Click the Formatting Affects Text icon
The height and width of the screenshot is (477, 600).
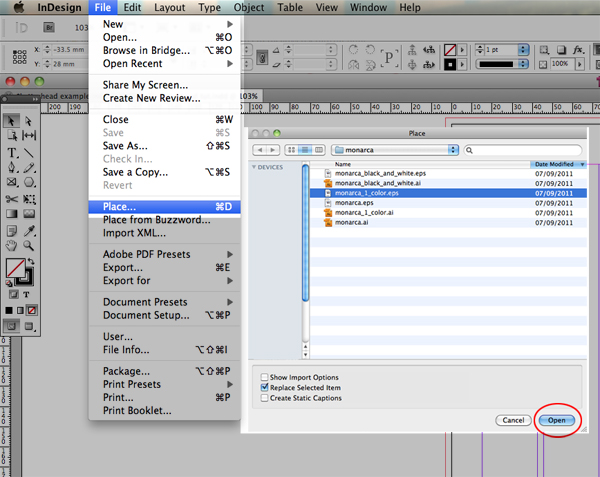pyautogui.click(x=26, y=295)
